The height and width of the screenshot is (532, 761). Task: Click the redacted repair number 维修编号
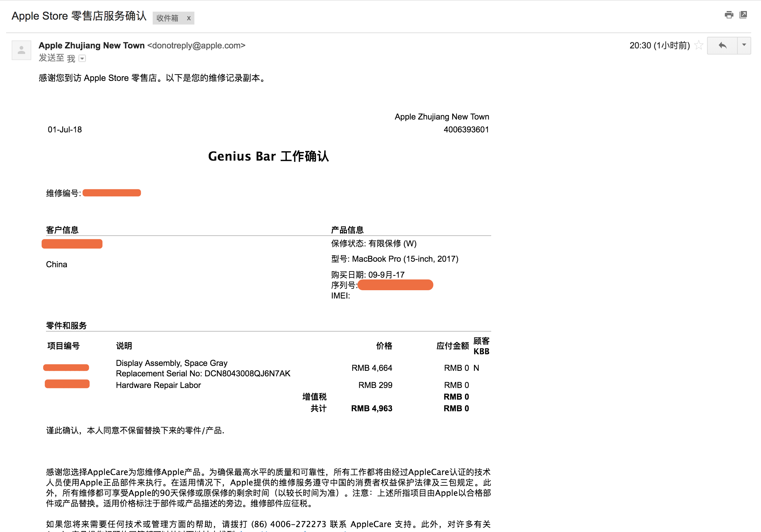pos(112,193)
